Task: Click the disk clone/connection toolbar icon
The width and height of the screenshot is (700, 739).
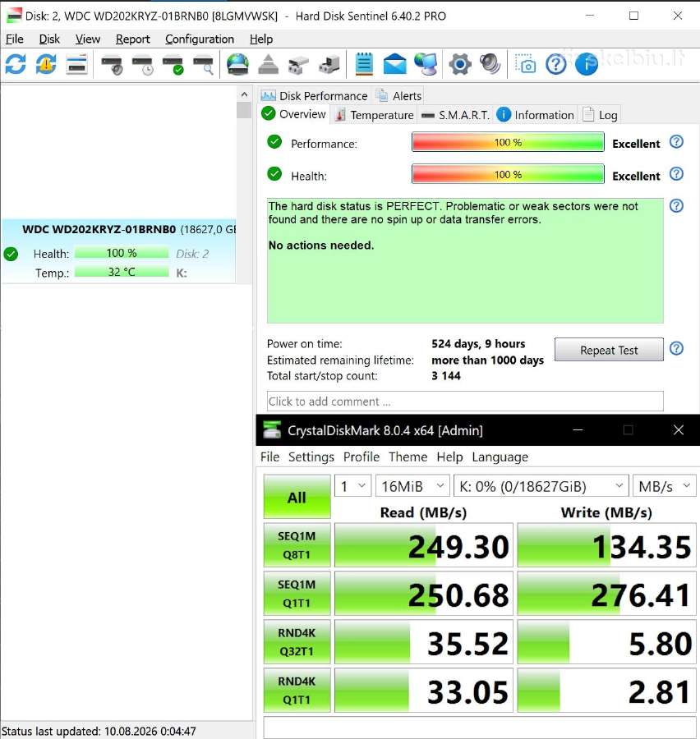Action: click(x=298, y=65)
